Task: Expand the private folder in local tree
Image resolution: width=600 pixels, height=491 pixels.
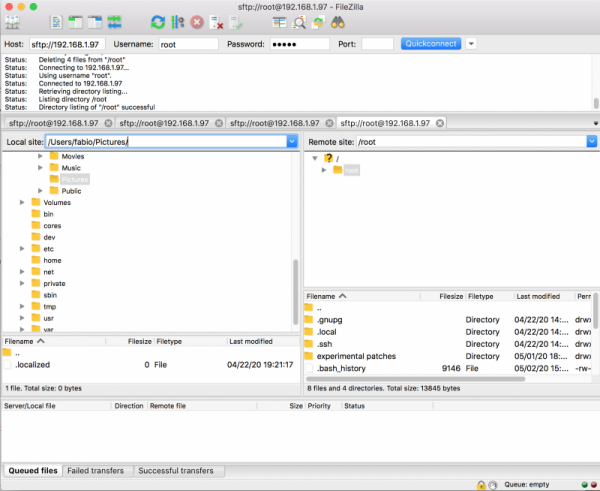Action: (22, 283)
